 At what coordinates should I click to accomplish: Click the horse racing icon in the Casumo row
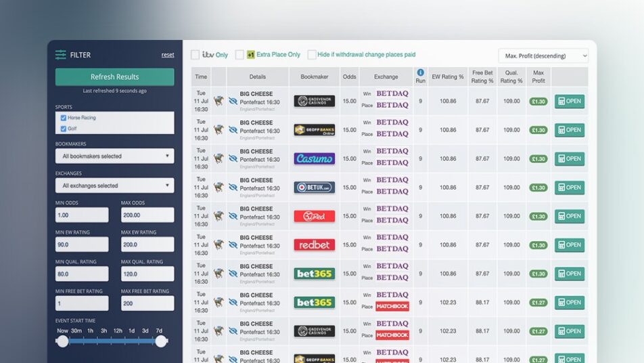pos(218,158)
